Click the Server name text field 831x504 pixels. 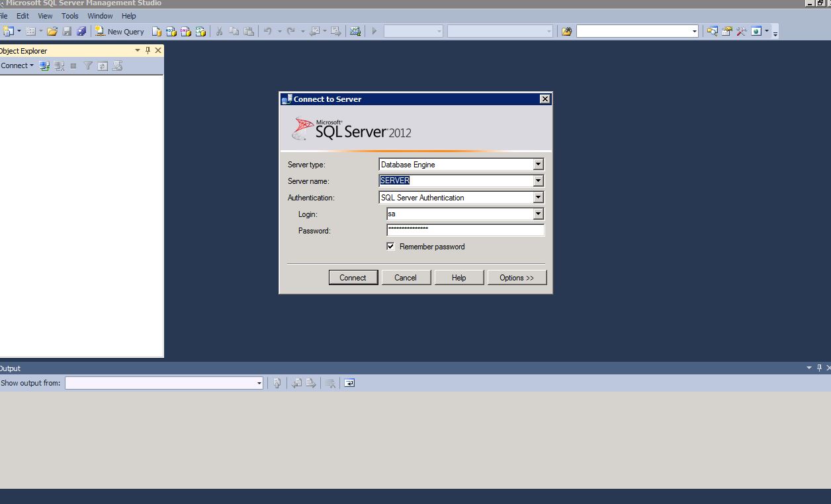pyautogui.click(x=456, y=181)
